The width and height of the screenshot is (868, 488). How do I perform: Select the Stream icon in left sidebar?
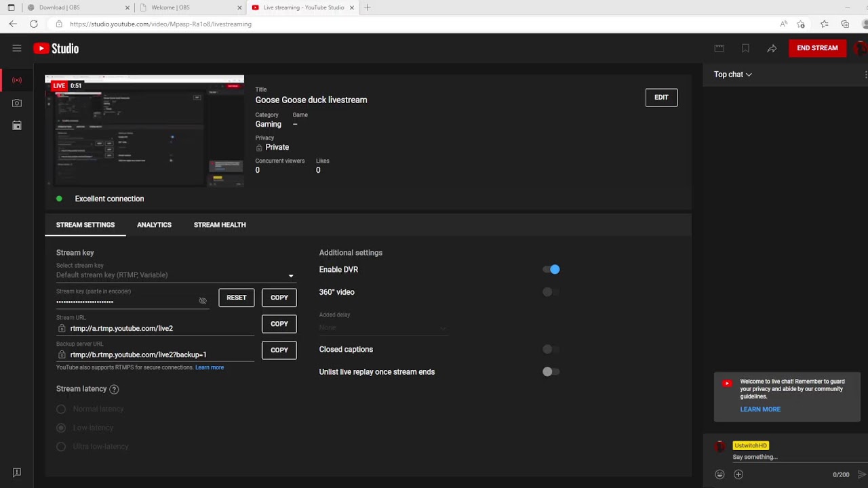coord(17,80)
